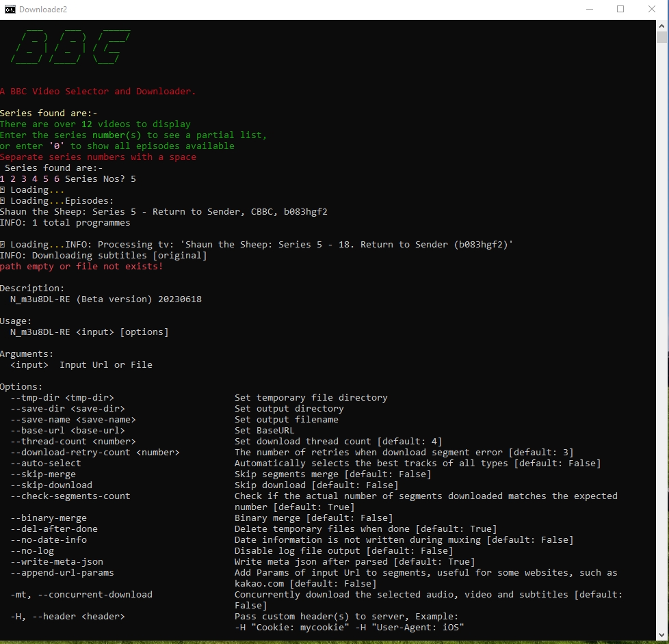Click the "--no-date-info" option
This screenshot has width=669, height=644.
tap(49, 540)
